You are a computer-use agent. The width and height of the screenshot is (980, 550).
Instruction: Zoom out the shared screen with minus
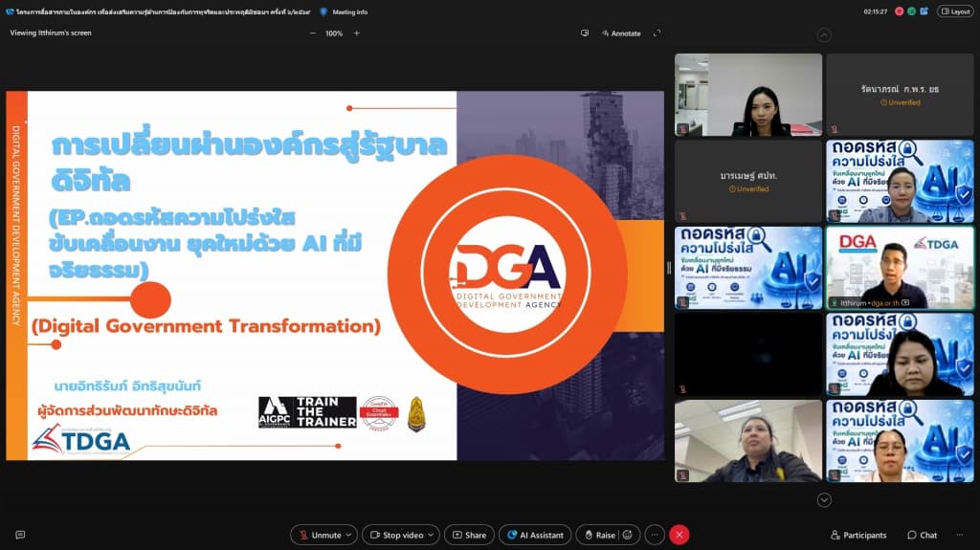tap(313, 33)
